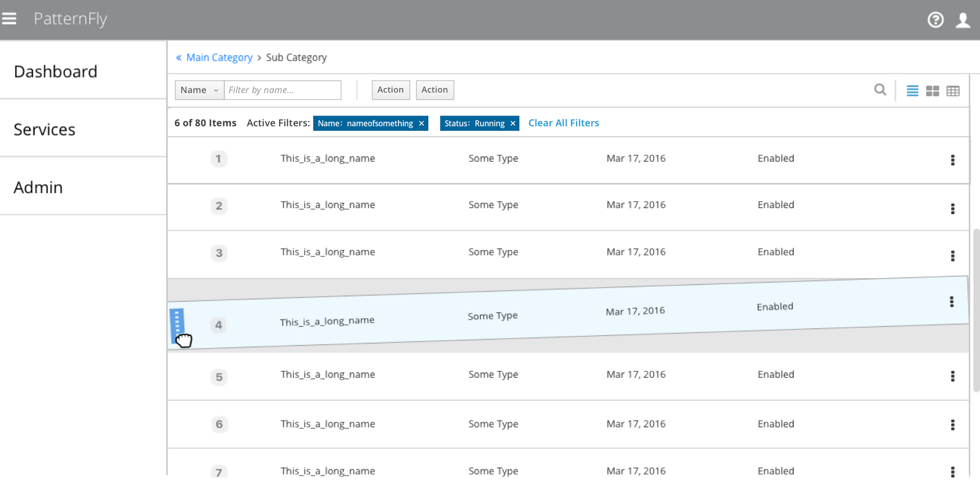
Task: Switch to card view
Action: click(x=932, y=91)
